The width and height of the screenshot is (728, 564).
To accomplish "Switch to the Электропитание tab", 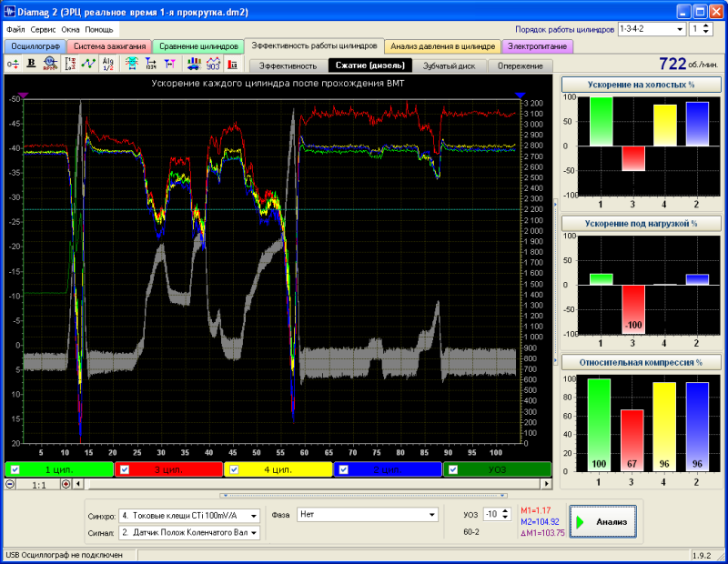I will 537,46.
